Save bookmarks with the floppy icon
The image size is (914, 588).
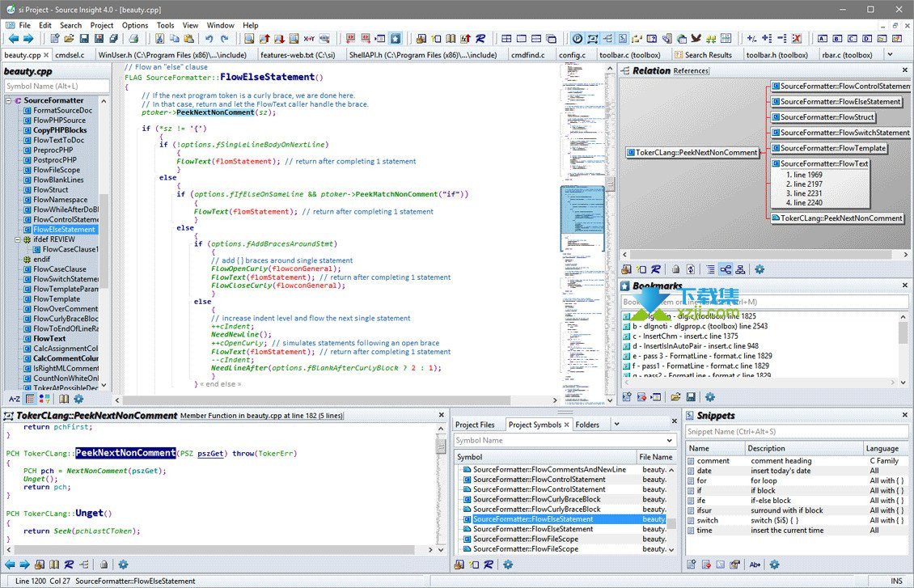click(x=691, y=397)
